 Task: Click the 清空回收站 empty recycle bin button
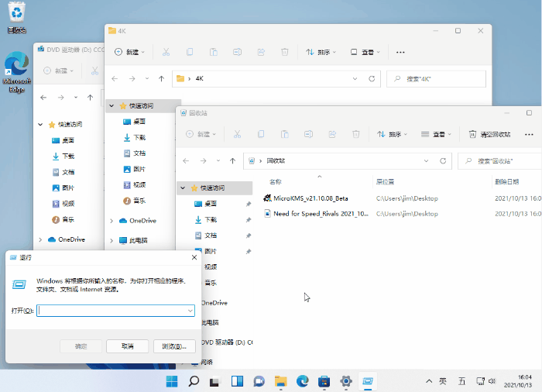pos(489,134)
